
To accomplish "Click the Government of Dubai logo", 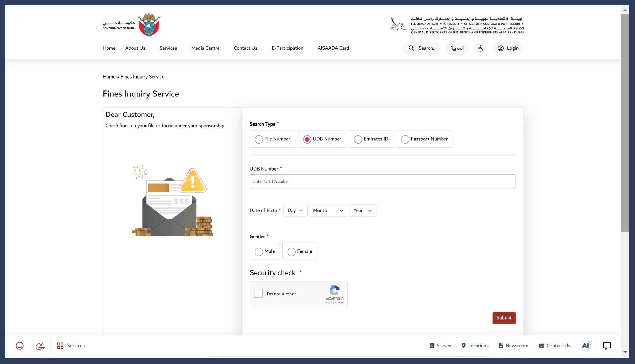I will [132, 25].
